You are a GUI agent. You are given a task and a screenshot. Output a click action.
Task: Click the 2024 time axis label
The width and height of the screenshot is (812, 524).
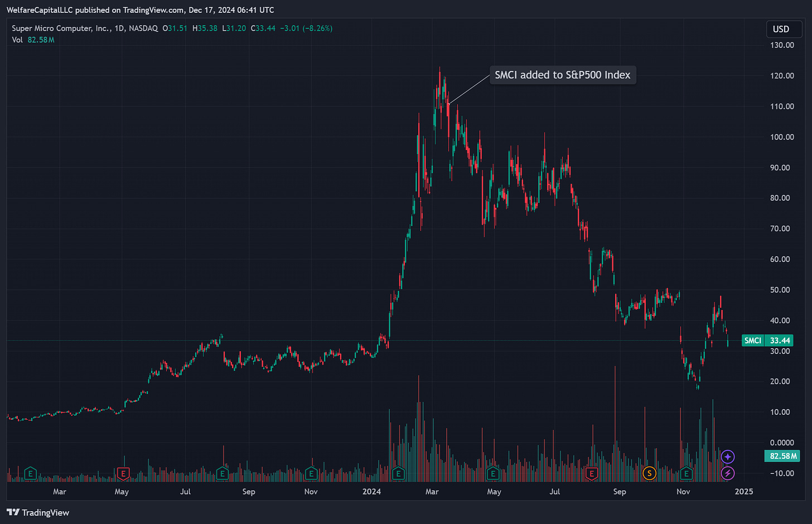click(x=371, y=492)
